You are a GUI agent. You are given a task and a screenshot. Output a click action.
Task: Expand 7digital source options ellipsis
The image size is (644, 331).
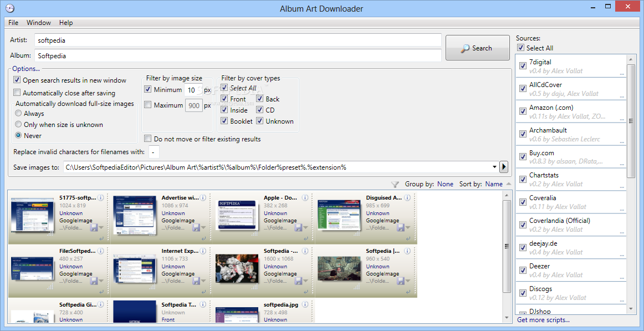pos(622,74)
